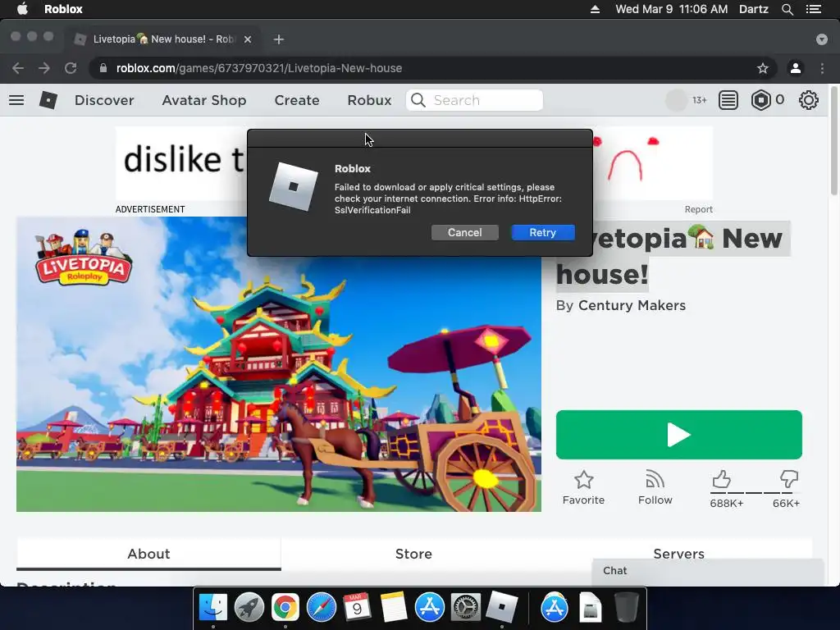Like the game with thumbs-up icon

721,478
